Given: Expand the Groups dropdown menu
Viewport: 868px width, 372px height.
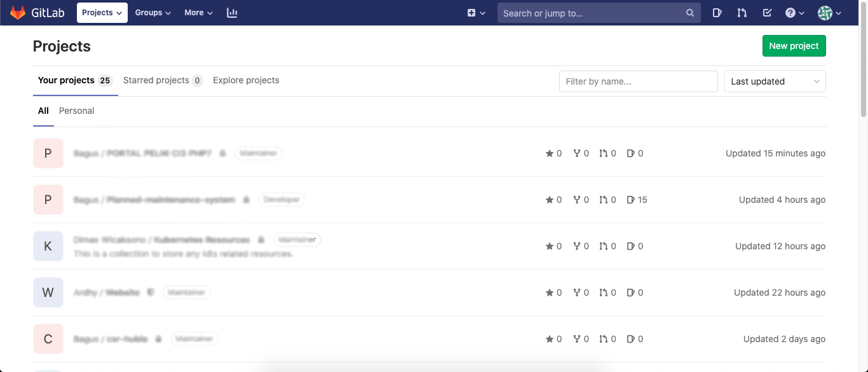Looking at the screenshot, I should 153,13.
